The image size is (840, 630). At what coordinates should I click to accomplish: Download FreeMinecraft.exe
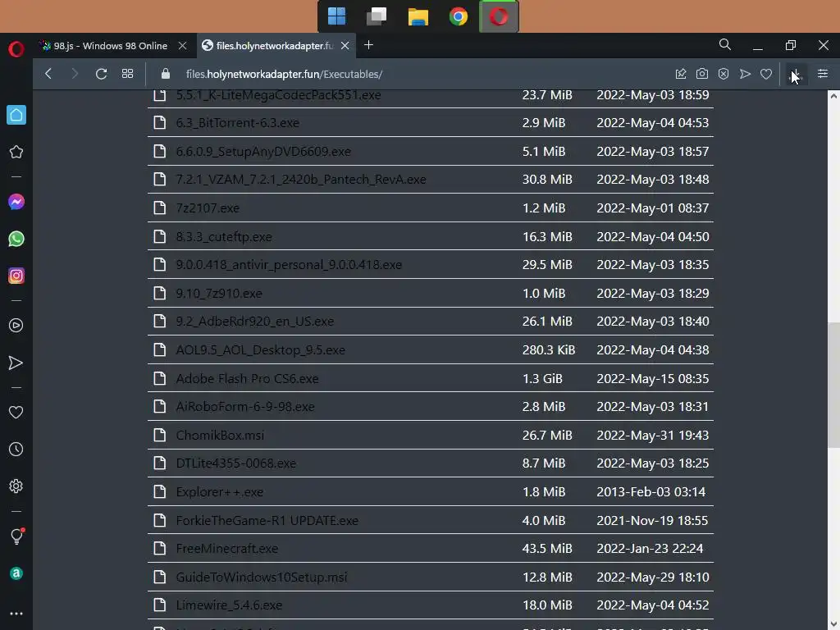[x=226, y=549]
